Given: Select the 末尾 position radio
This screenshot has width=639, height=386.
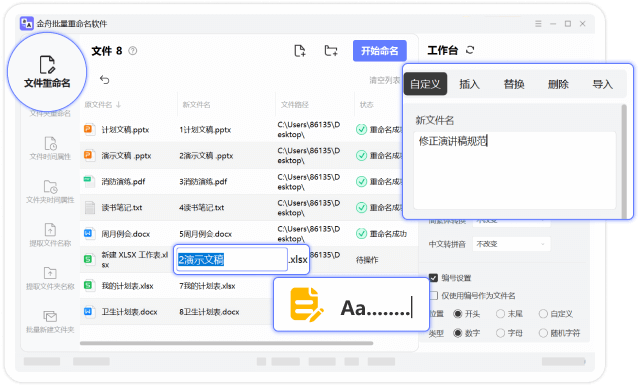Looking at the screenshot, I should point(500,314).
